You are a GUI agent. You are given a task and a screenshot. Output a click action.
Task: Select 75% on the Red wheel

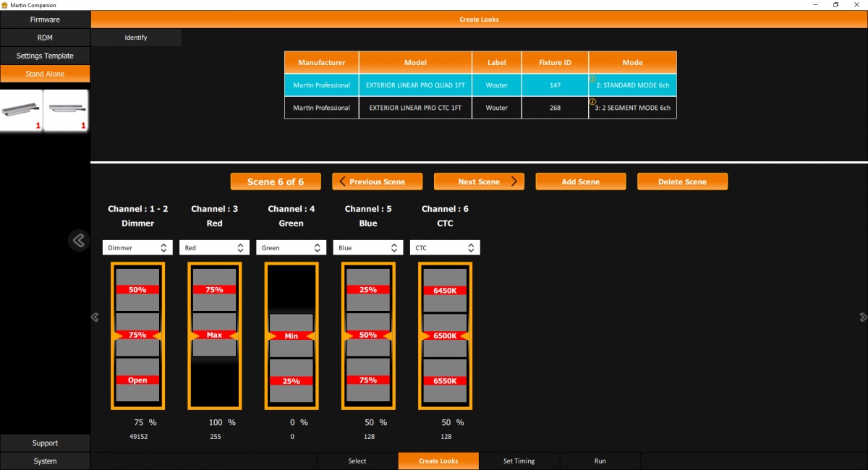(214, 290)
